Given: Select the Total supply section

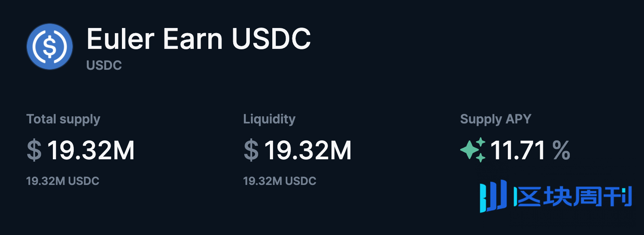Looking at the screenshot, I should (x=63, y=118).
